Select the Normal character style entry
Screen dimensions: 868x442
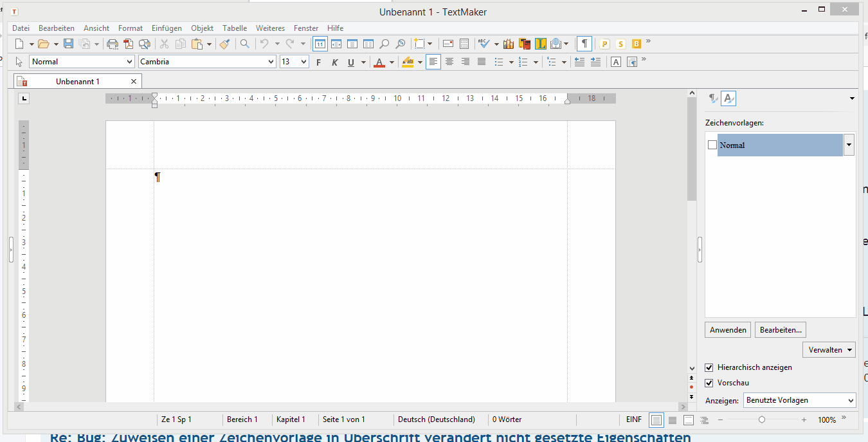click(779, 145)
